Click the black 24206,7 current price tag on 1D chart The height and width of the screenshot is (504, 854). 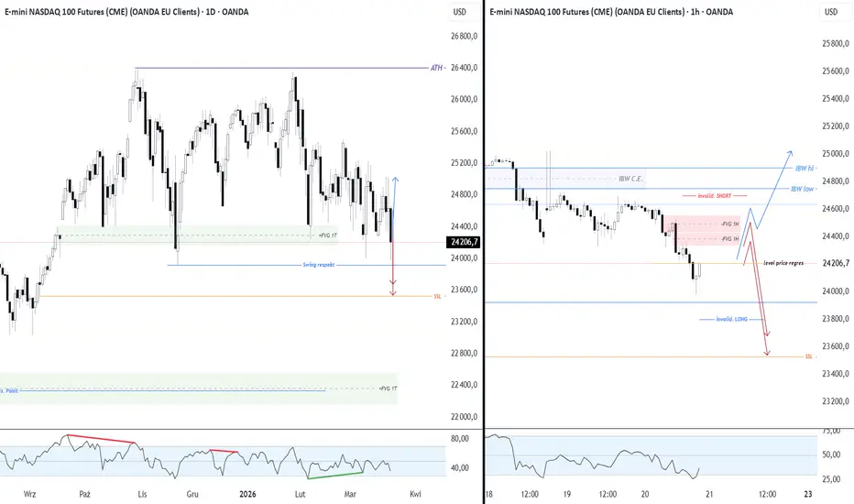tap(464, 242)
